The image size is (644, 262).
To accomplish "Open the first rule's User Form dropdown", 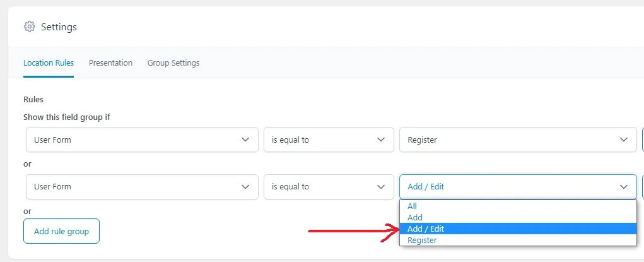I will coord(142,140).
